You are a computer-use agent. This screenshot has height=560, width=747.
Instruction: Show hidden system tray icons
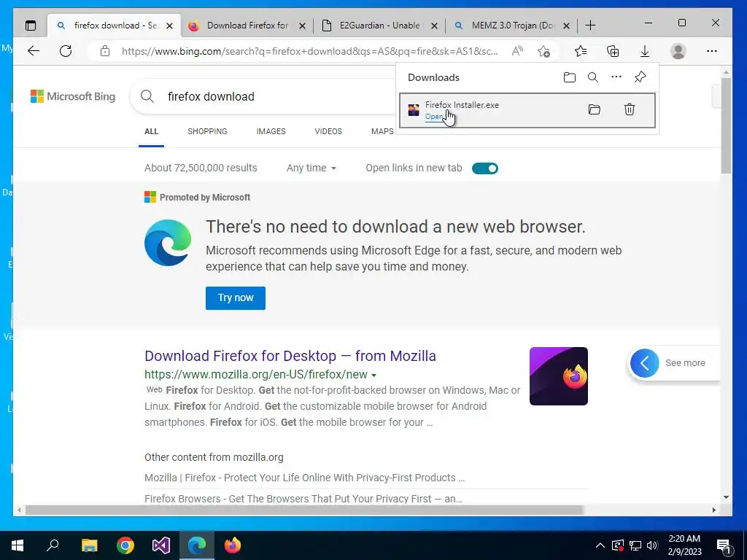point(600,545)
